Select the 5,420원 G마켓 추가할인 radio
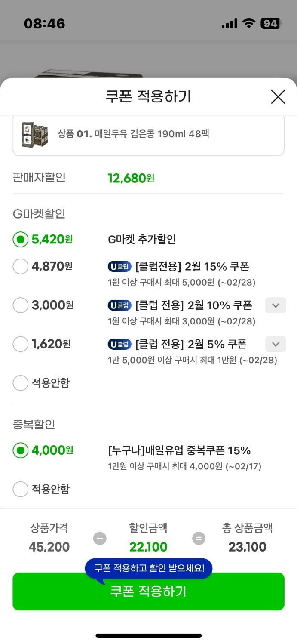Image resolution: width=297 pixels, height=644 pixels. coord(21,240)
